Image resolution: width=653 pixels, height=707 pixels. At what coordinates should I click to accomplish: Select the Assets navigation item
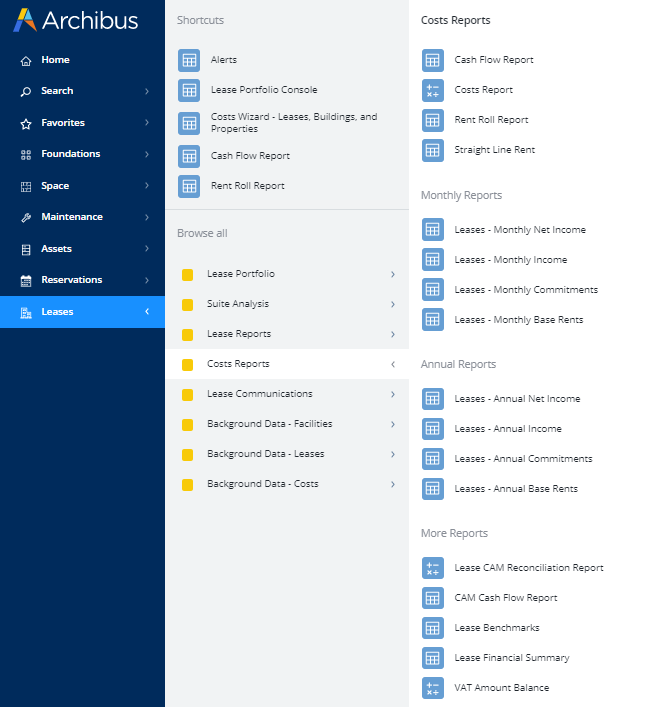point(56,249)
